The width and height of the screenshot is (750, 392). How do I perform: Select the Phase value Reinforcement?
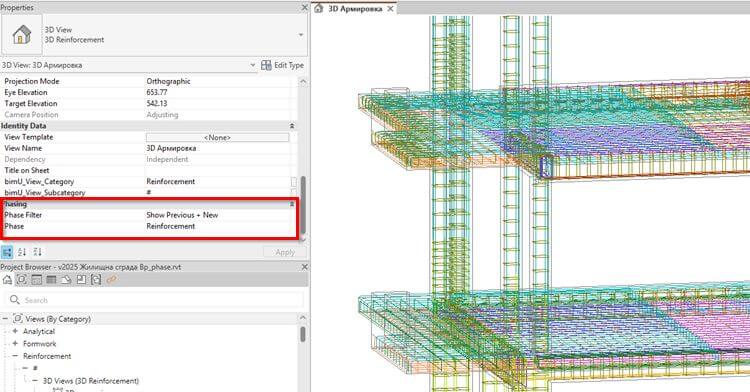point(218,226)
